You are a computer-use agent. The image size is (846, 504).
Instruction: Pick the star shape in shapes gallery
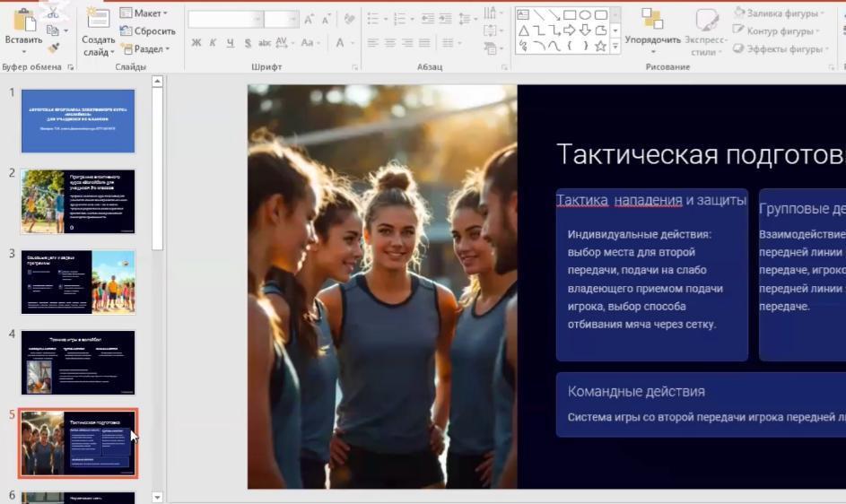(599, 47)
